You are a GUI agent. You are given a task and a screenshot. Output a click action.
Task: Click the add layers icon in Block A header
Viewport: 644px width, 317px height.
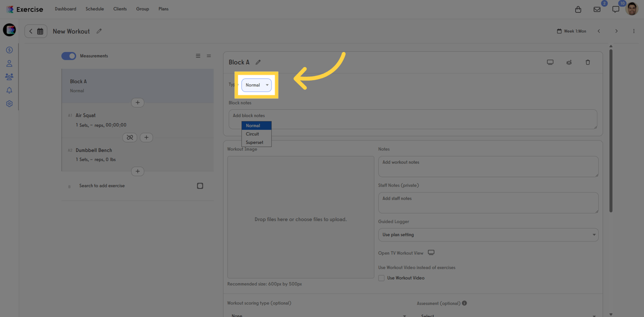click(569, 62)
